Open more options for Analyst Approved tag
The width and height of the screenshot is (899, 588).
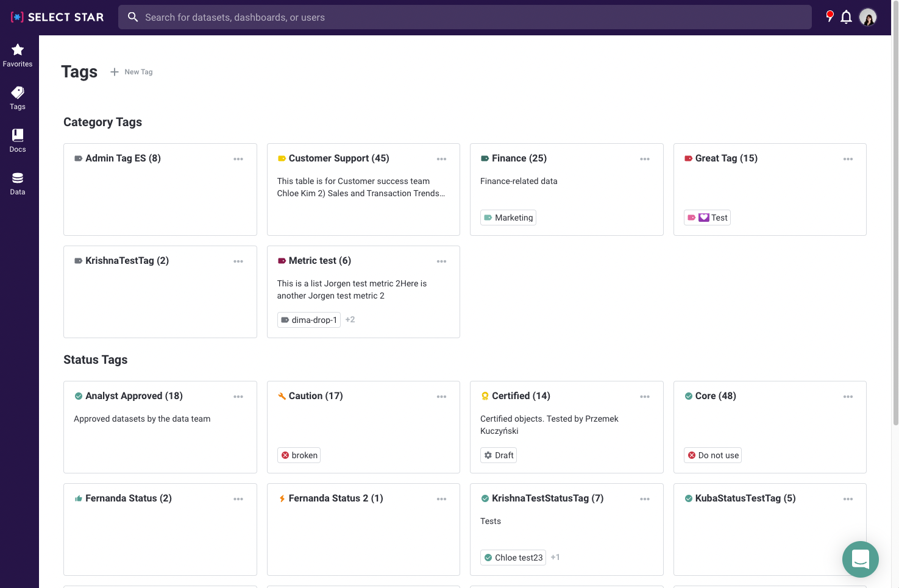(x=238, y=397)
